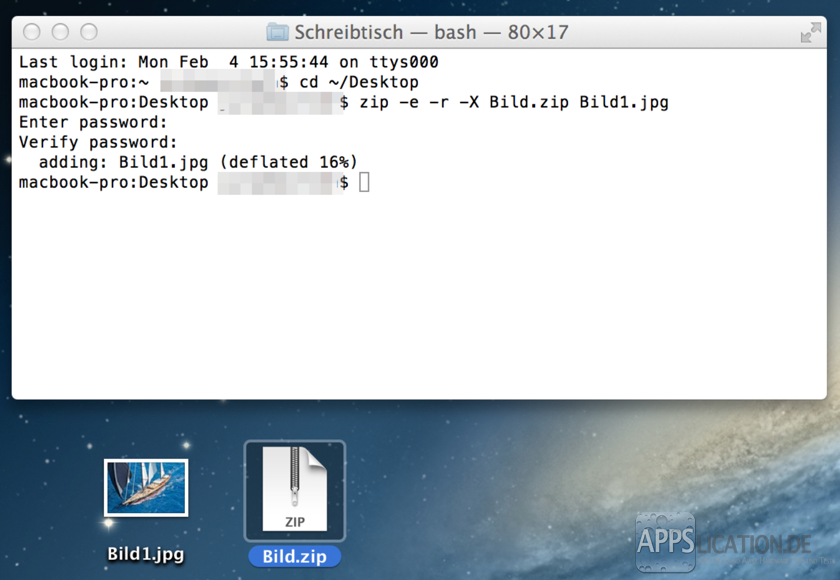Click the Bild1.jpg file name label
This screenshot has height=580, width=840.
click(146, 553)
